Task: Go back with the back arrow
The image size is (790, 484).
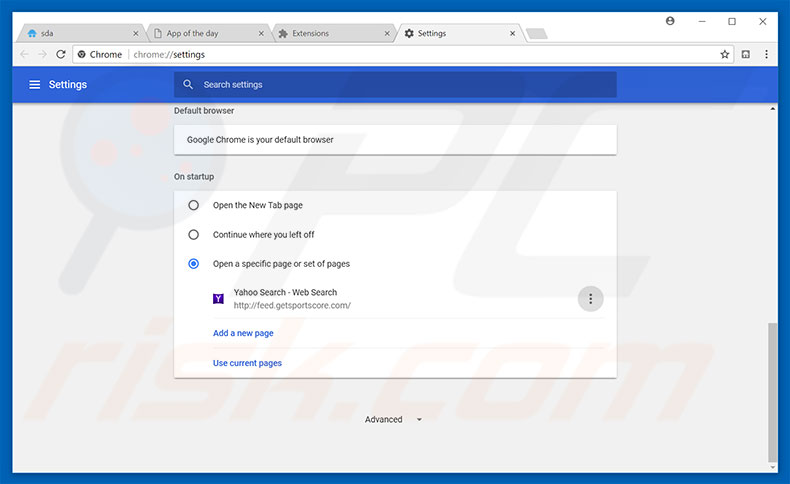Action: (x=24, y=54)
